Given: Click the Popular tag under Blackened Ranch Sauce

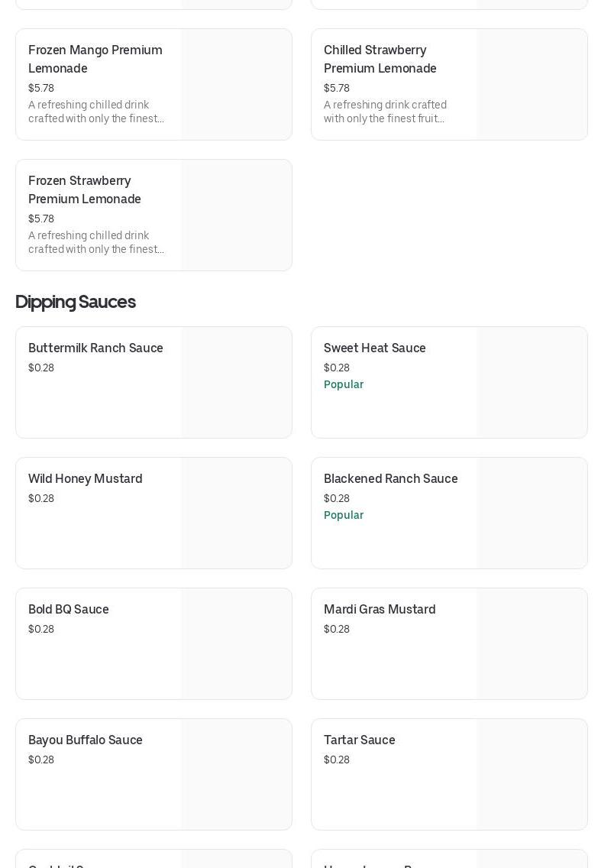Looking at the screenshot, I should pyautogui.click(x=344, y=516).
